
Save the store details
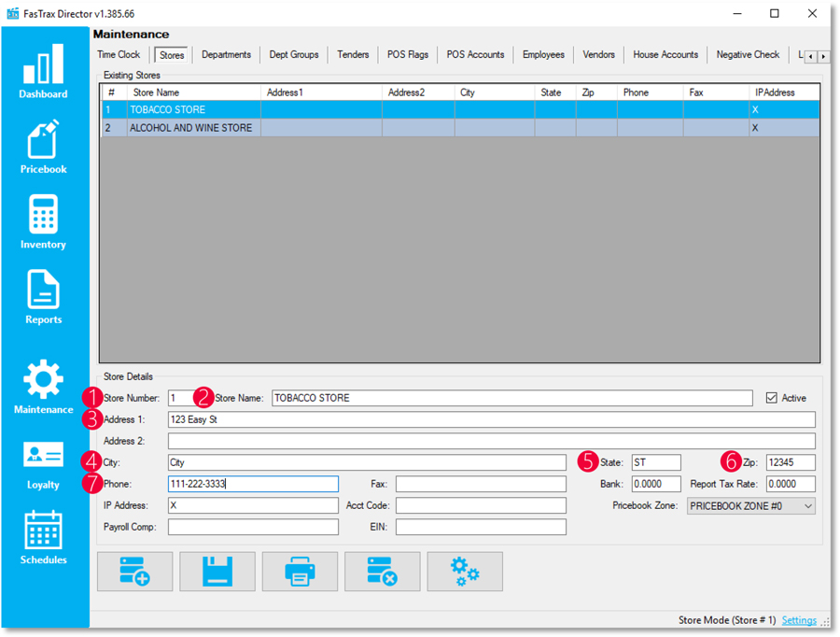point(217,572)
